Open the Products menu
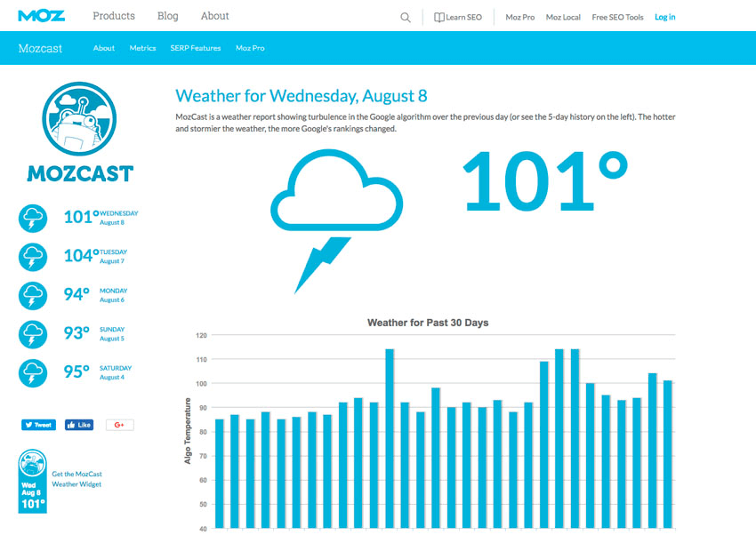 pos(114,16)
